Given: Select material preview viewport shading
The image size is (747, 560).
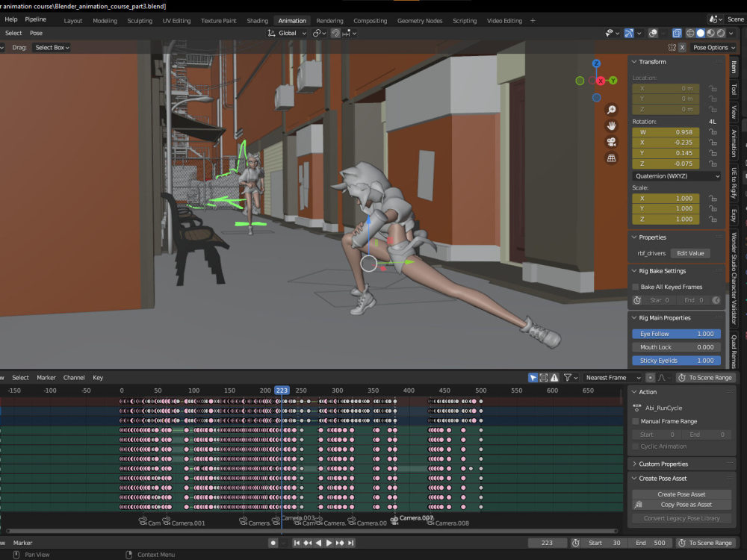Looking at the screenshot, I should coord(711,33).
